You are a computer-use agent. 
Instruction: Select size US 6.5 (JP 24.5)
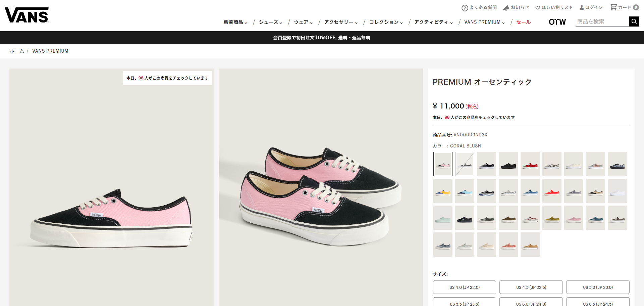[598, 302]
